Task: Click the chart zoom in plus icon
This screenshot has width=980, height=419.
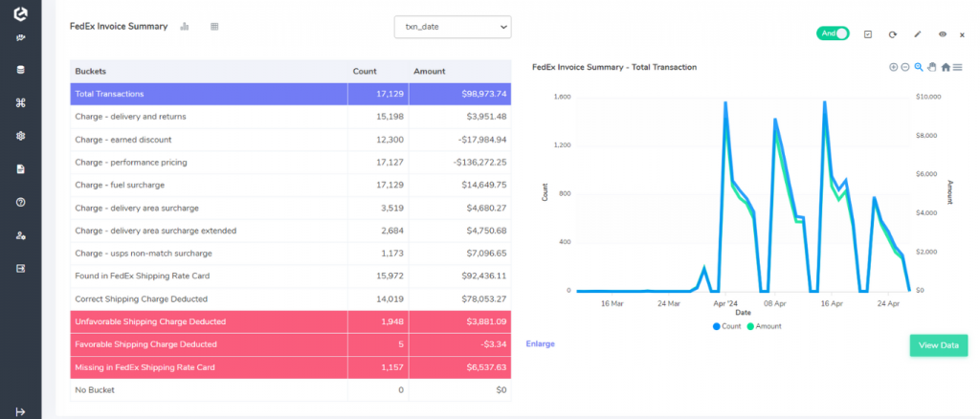Action: click(893, 67)
